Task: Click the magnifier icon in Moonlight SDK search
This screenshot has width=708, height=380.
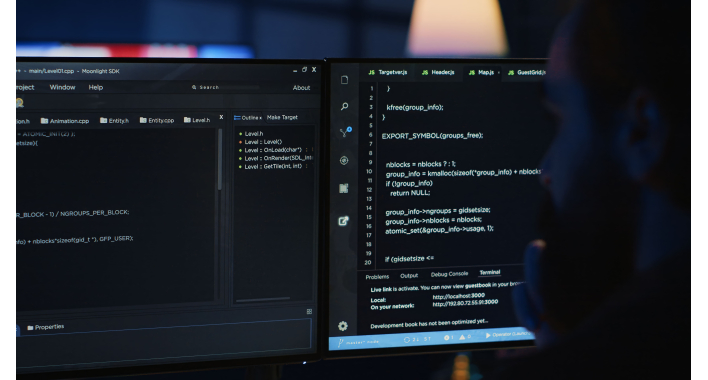Action: click(194, 87)
